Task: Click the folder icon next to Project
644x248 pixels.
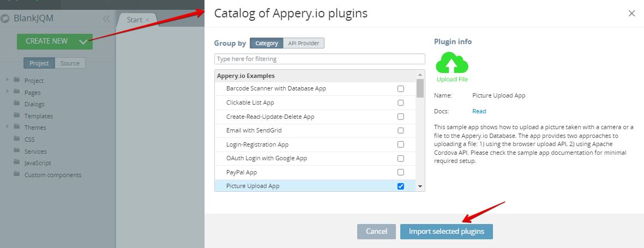Action: point(17,80)
